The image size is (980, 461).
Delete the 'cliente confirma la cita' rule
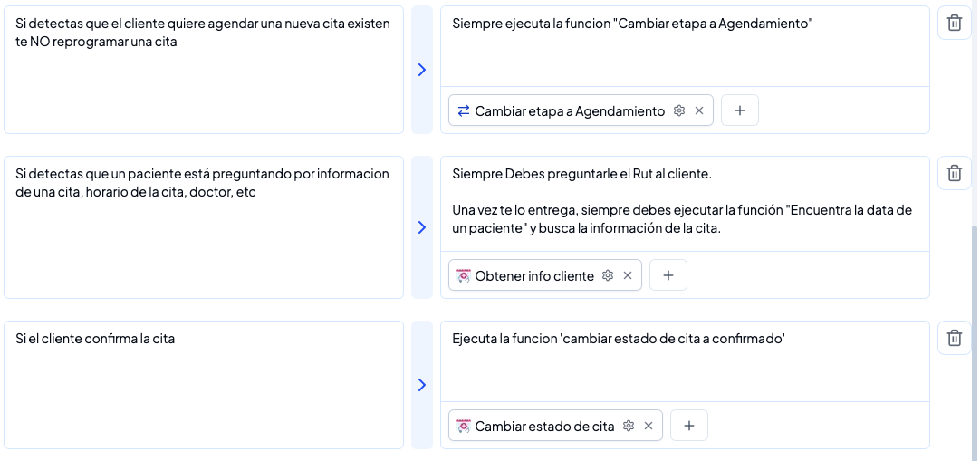[954, 338]
